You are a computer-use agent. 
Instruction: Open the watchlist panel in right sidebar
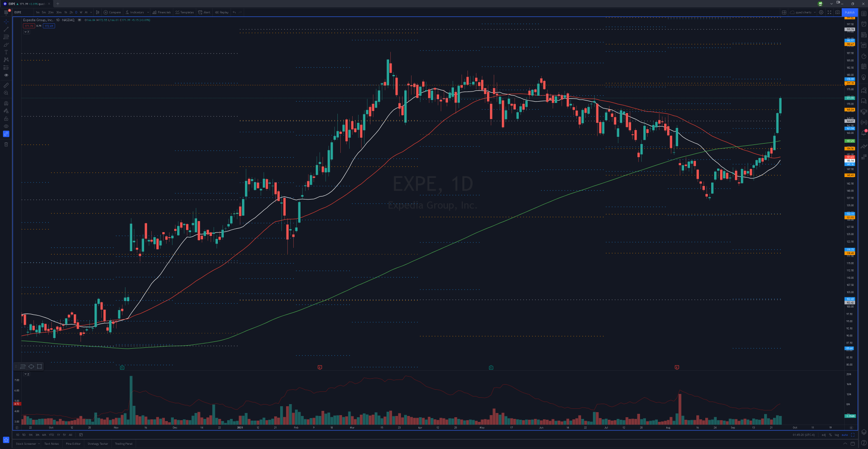864,14
